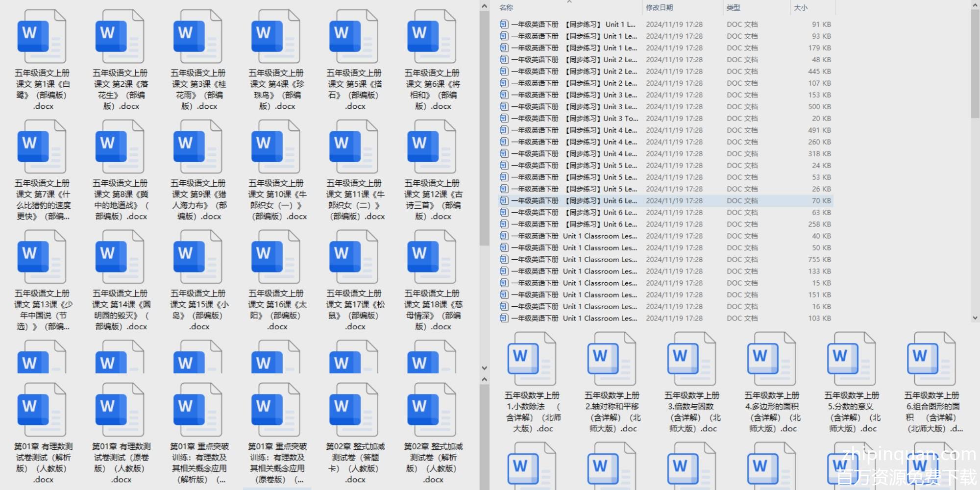This screenshot has height=490, width=980.
Task: Click the sort arrow above 名称 column
Action: pos(569,2)
